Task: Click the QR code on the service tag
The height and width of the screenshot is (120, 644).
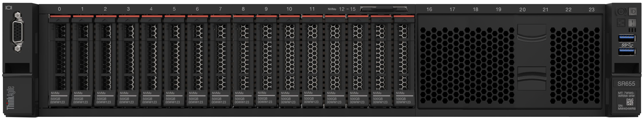Action: (x=630, y=102)
